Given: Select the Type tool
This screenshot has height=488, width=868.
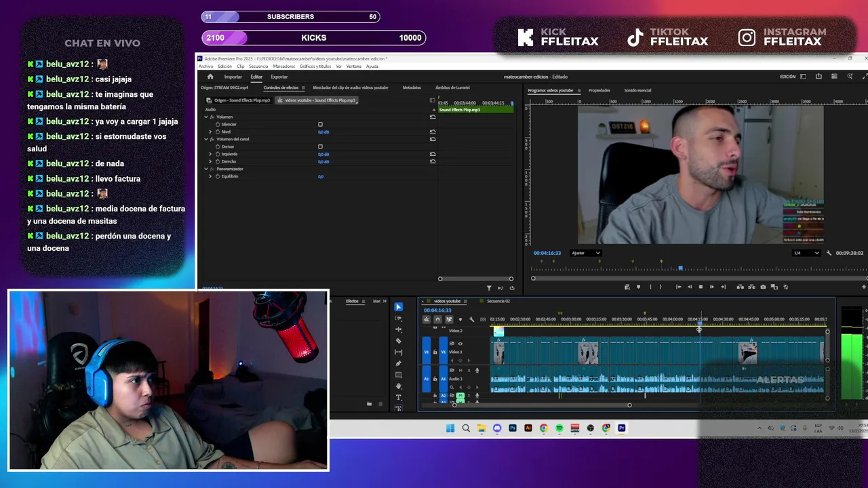Looking at the screenshot, I should tap(398, 397).
